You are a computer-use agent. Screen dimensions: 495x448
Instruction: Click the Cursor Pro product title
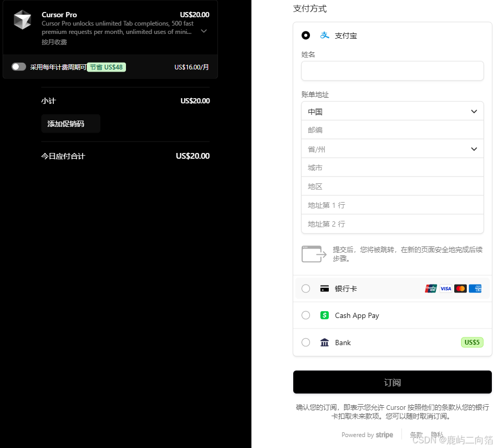(x=60, y=15)
